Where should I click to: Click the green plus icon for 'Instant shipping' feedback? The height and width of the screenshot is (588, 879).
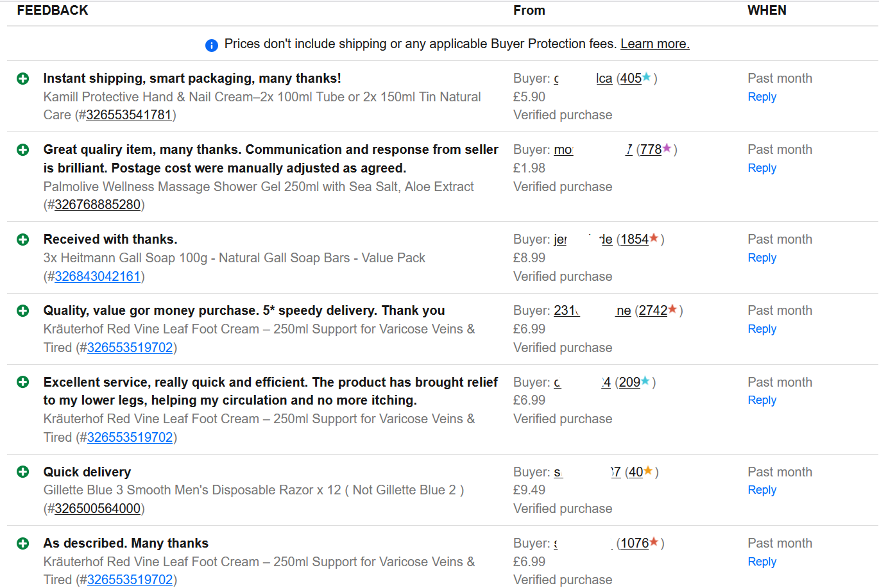pos(23,79)
